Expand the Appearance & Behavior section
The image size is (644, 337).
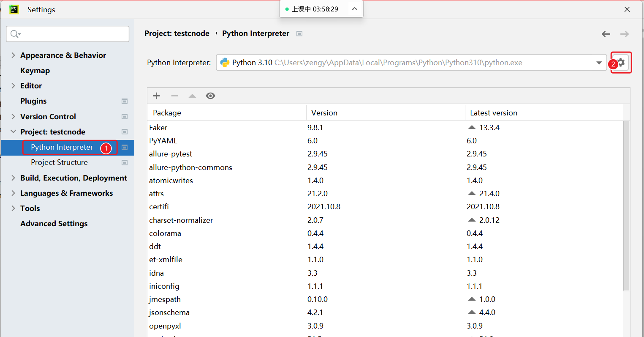click(13, 55)
